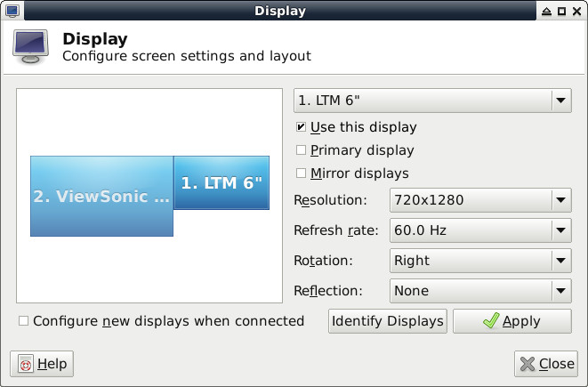Open Help for display settings
Image resolution: width=588 pixels, height=387 pixels.
point(42,364)
